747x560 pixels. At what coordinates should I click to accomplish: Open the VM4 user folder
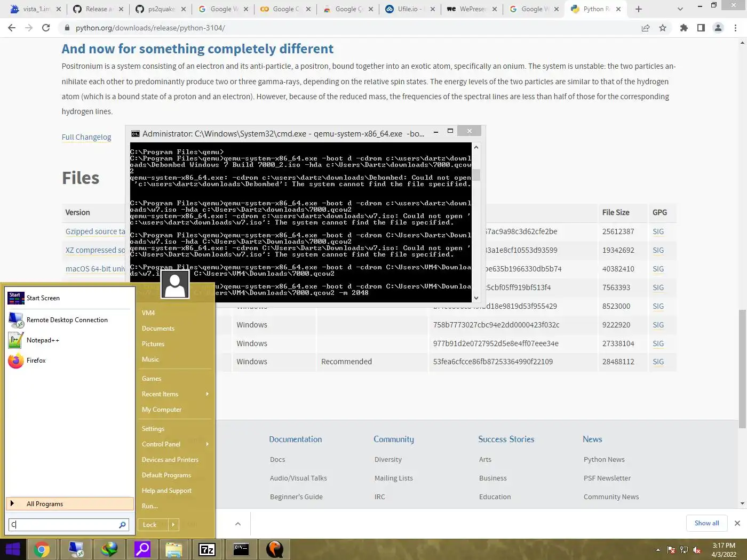148,313
